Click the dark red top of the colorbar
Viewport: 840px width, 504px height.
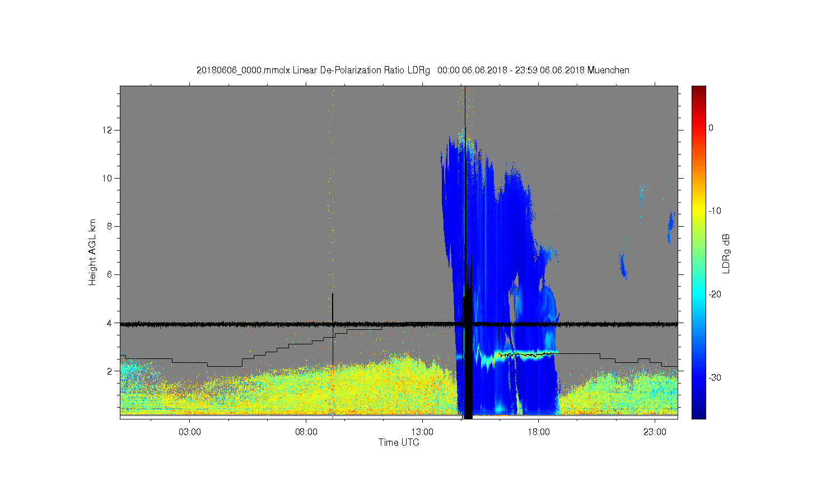point(699,90)
